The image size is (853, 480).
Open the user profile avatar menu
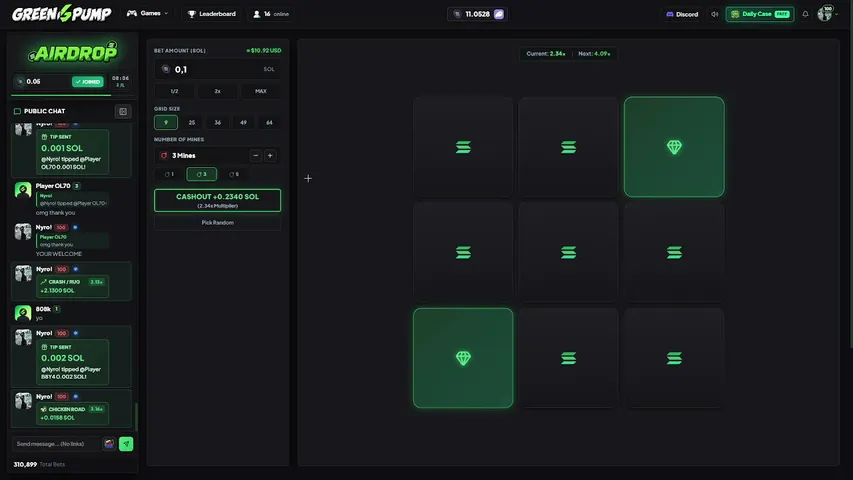point(825,14)
